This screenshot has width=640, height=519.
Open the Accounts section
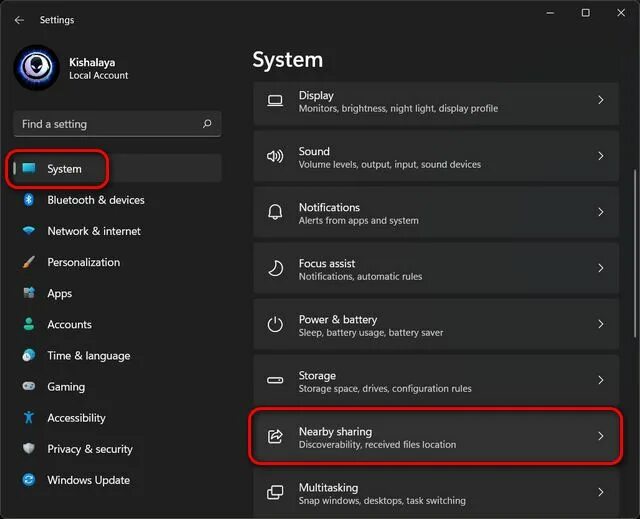point(69,324)
